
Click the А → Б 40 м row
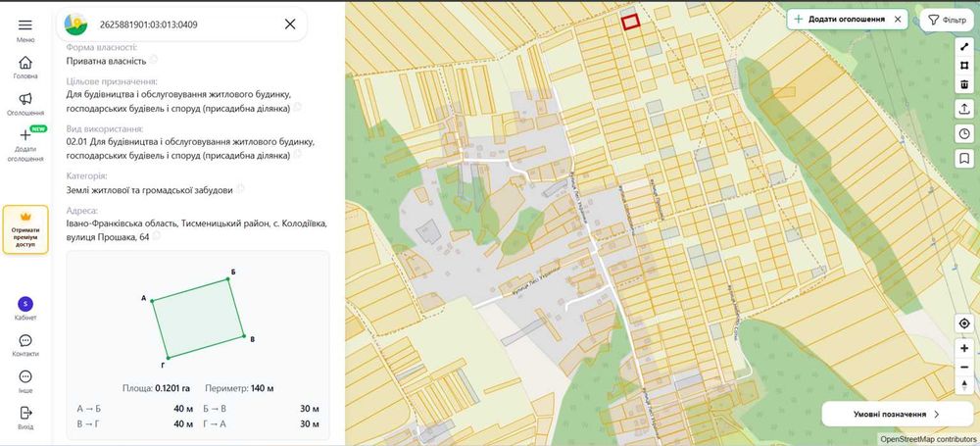(x=135, y=409)
